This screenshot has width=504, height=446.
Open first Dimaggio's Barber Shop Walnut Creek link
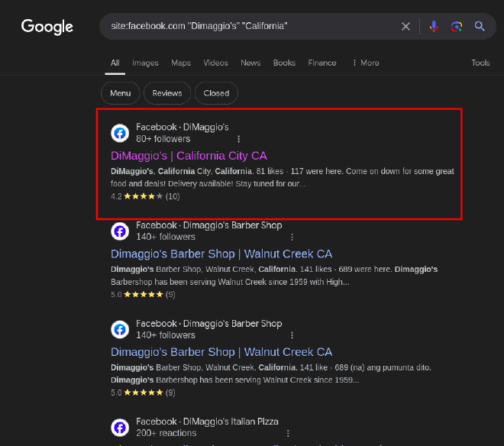221,254
